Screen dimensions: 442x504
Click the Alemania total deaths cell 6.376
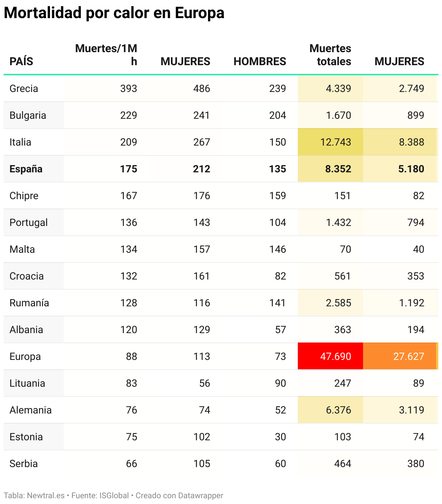pos(330,410)
